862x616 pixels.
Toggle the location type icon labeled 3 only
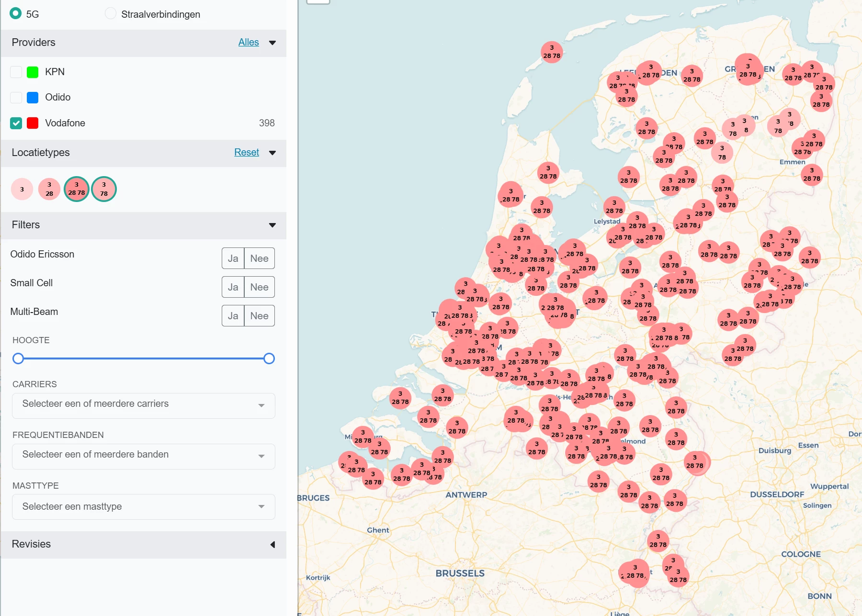point(22,189)
